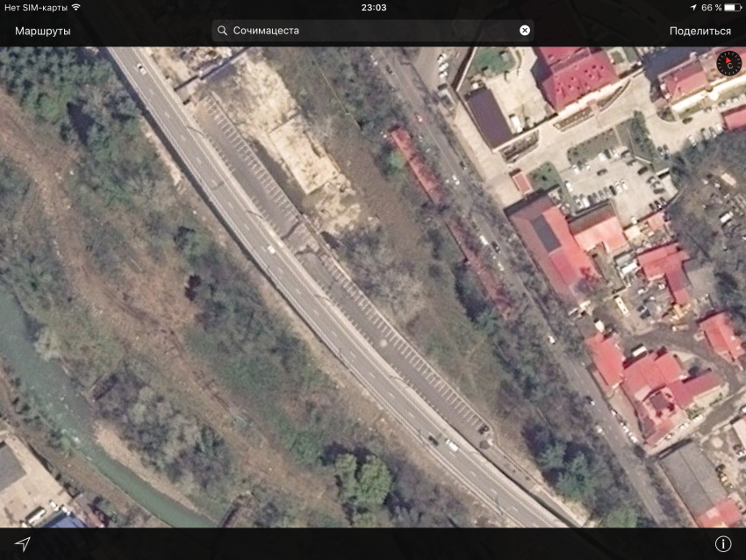Viewport: 746px width, 560px height.
Task: Tap the compass to reset map orientation
Action: coord(728,62)
